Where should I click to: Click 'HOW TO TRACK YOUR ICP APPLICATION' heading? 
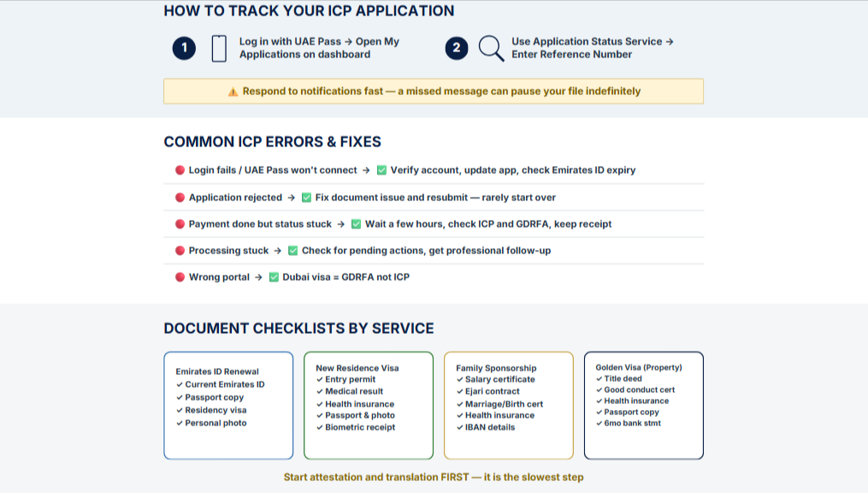309,11
